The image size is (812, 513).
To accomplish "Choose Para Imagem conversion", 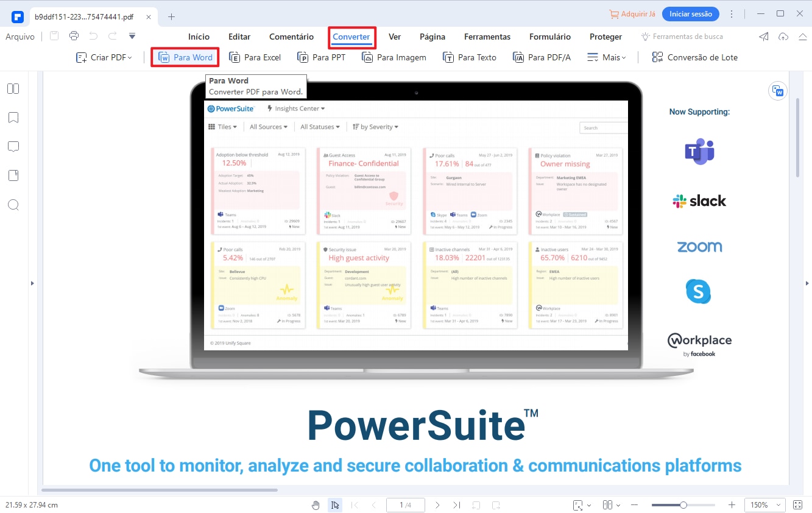I will tap(394, 57).
